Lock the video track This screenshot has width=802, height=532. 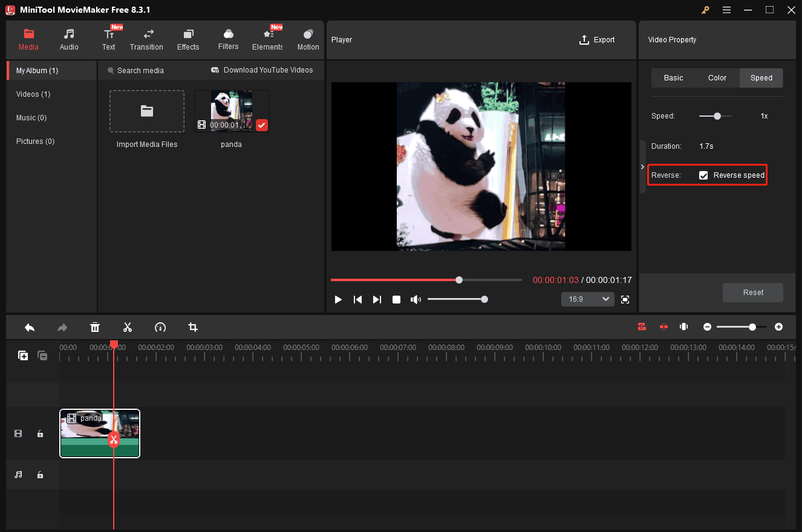point(40,433)
